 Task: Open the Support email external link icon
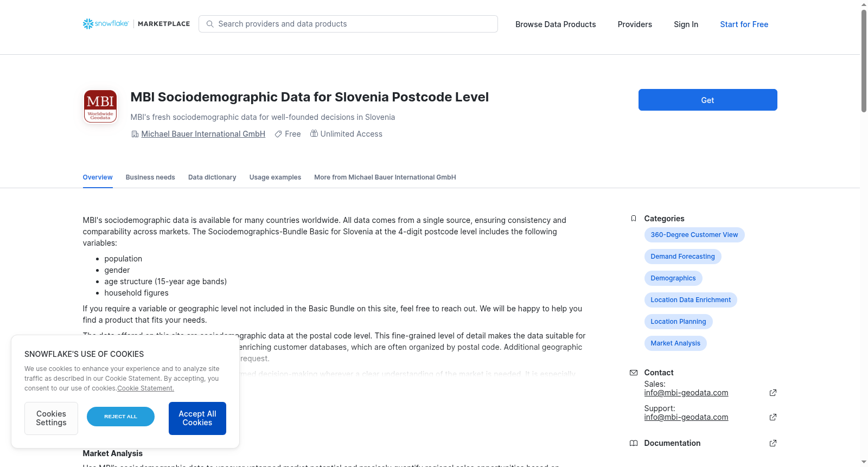point(773,417)
